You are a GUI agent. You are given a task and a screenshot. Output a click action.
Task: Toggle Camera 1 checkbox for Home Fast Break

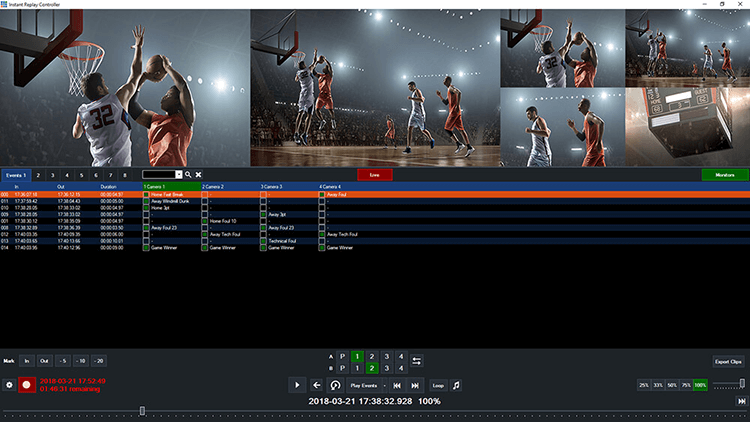[146, 194]
